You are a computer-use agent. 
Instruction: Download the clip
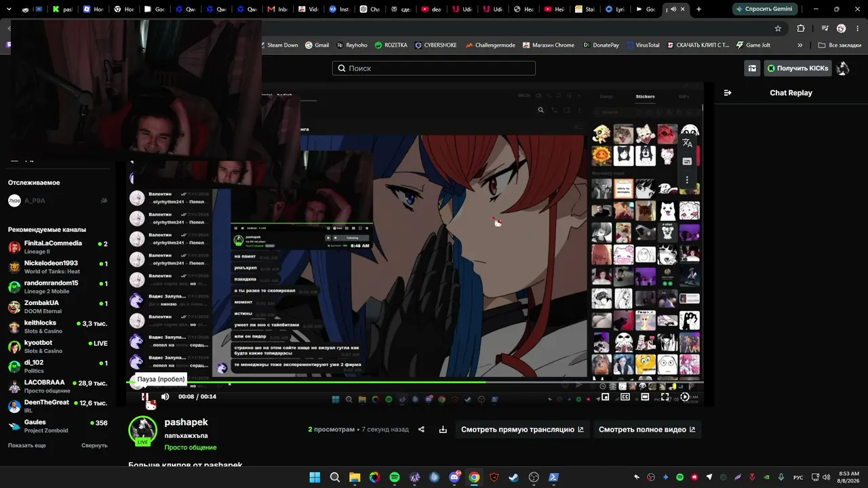[443, 429]
